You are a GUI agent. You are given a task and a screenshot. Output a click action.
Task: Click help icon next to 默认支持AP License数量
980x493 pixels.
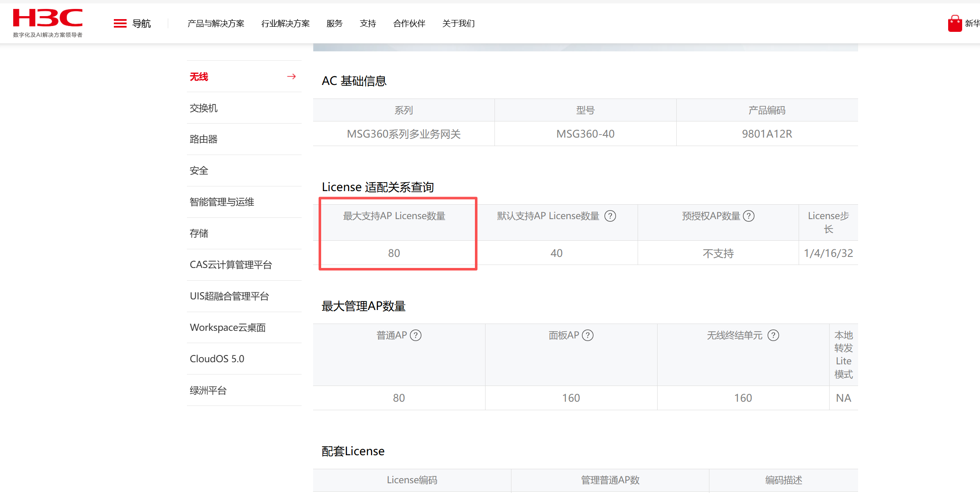(x=610, y=216)
